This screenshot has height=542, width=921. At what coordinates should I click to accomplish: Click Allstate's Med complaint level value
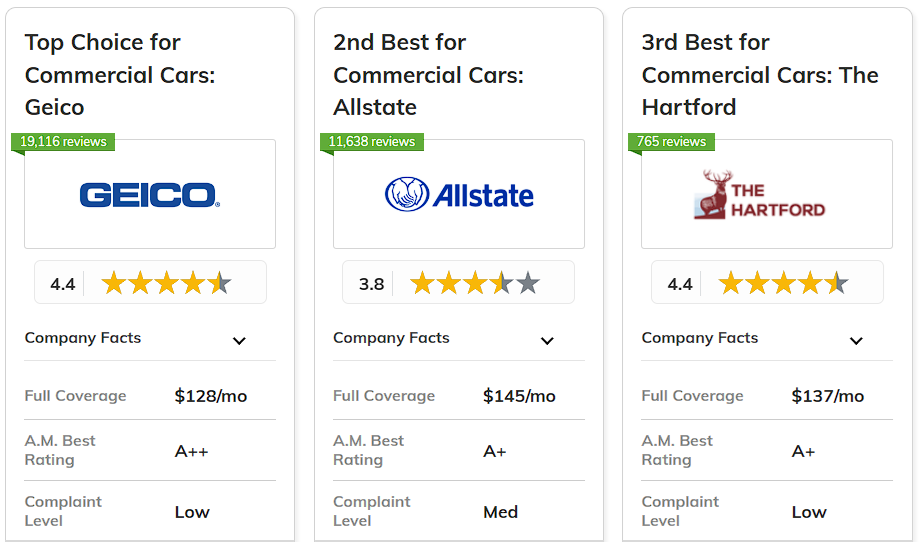(x=500, y=512)
